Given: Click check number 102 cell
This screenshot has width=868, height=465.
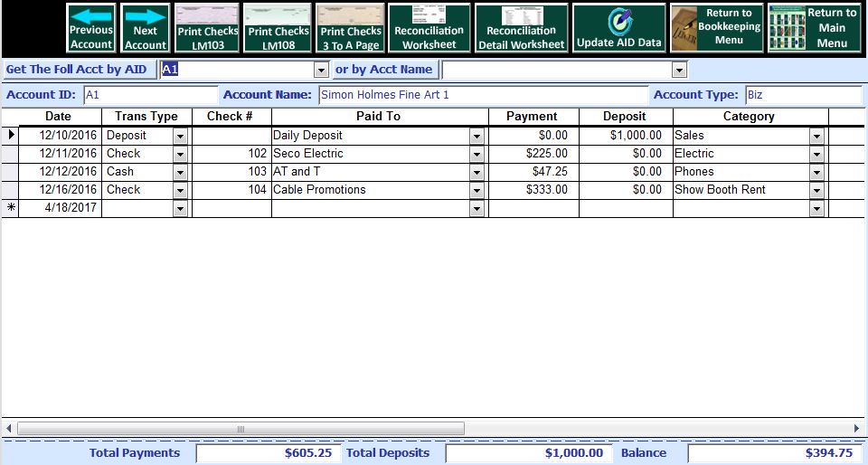Looking at the screenshot, I should (x=231, y=153).
